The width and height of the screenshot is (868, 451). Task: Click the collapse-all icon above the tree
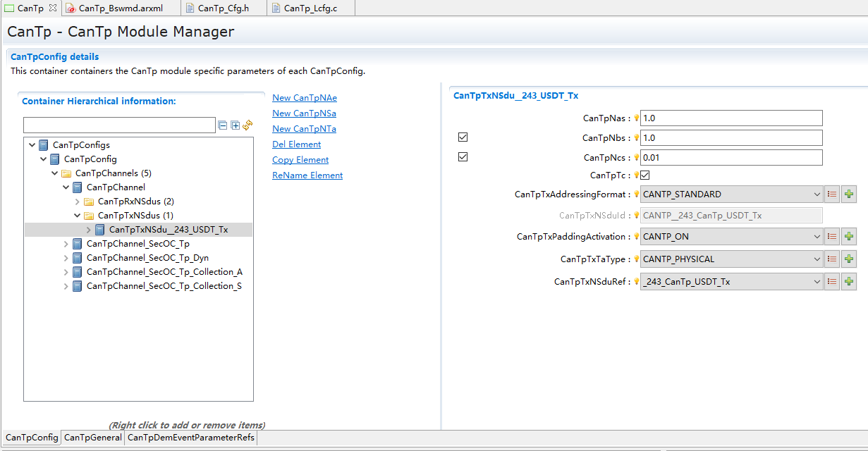[x=223, y=125]
